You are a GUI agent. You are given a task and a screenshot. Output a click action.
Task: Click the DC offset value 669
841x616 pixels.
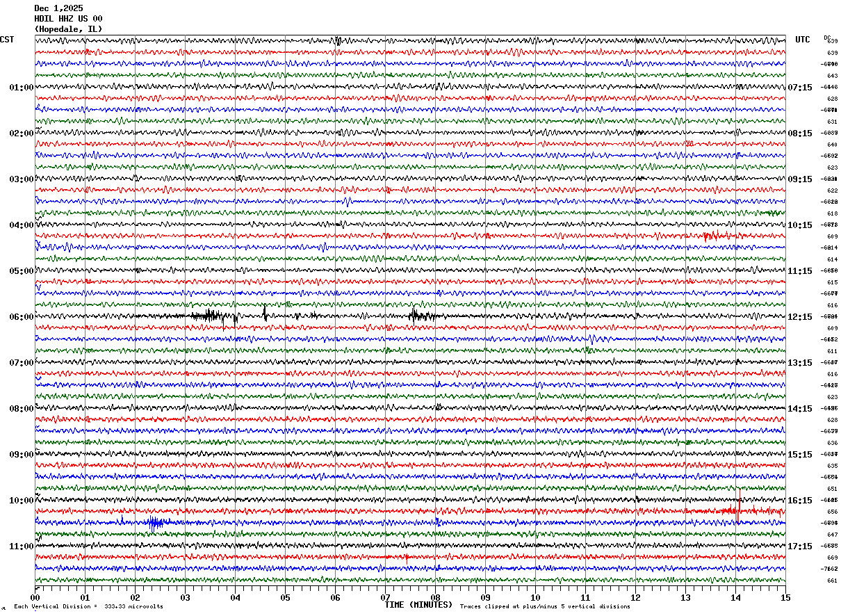[x=832, y=558]
